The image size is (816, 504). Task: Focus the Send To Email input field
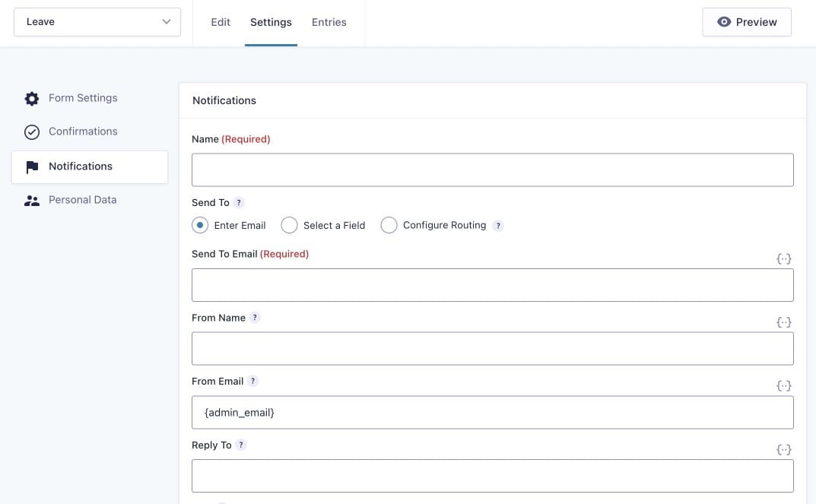tap(492, 285)
